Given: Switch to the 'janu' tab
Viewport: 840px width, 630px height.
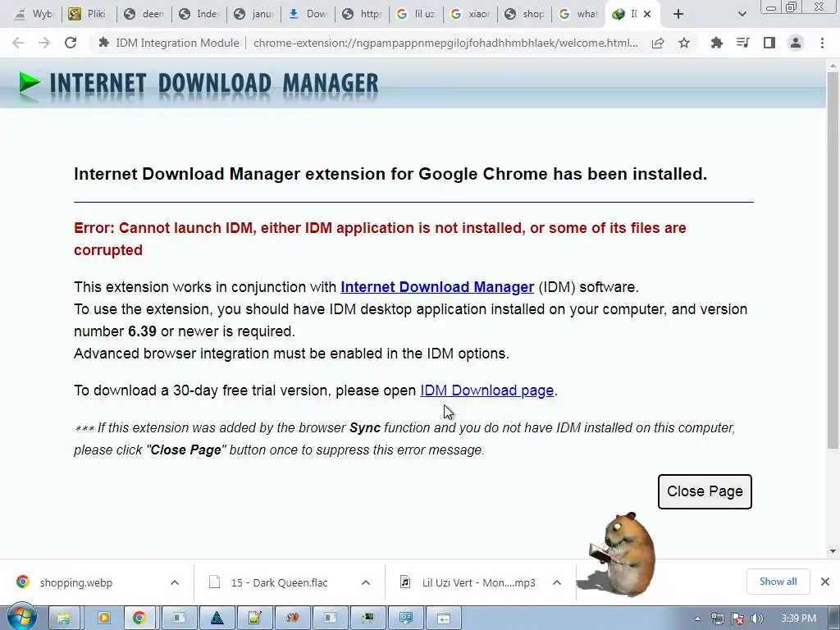Looking at the screenshot, I should (254, 15).
